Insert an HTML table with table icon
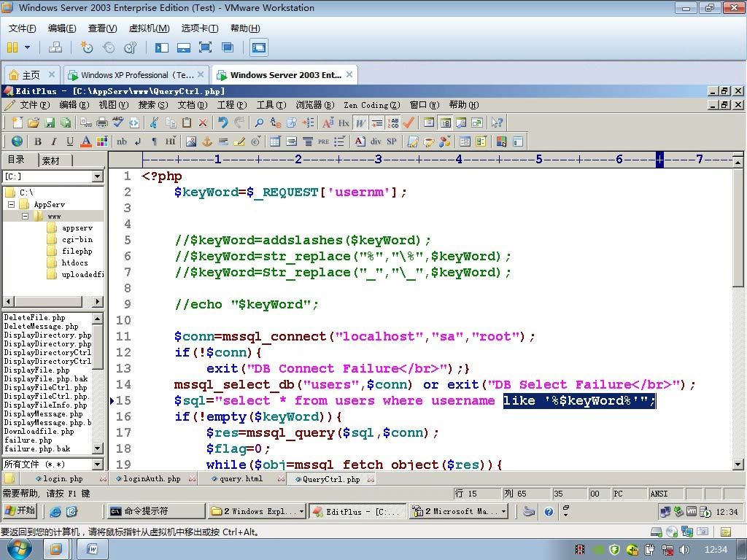The width and height of the screenshot is (747, 560). [275, 141]
